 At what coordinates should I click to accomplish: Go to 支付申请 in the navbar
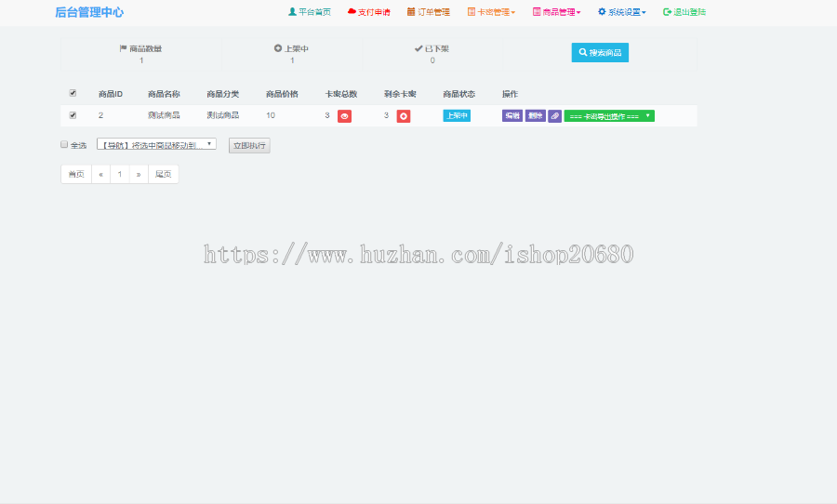click(x=368, y=12)
